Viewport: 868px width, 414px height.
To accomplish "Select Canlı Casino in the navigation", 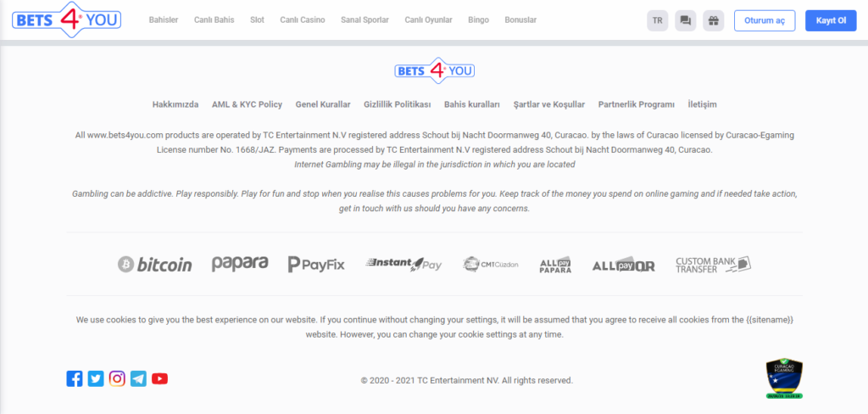I will [x=303, y=20].
